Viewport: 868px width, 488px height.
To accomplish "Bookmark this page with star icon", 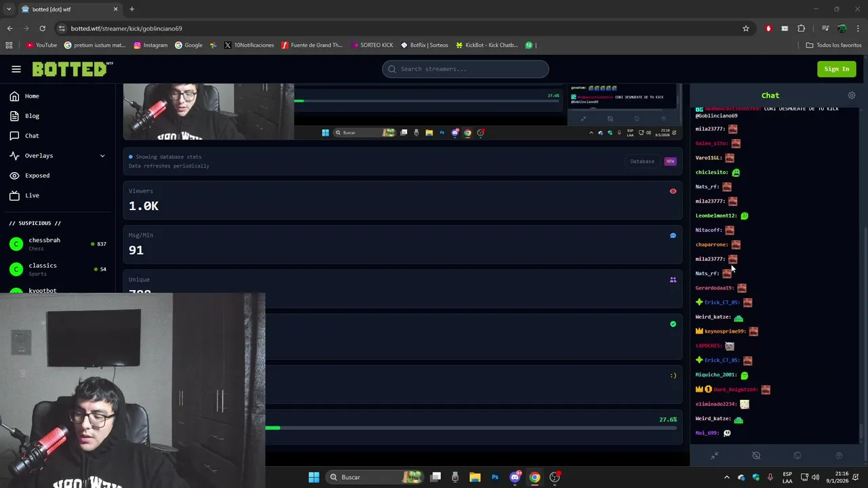I will pyautogui.click(x=746, y=28).
